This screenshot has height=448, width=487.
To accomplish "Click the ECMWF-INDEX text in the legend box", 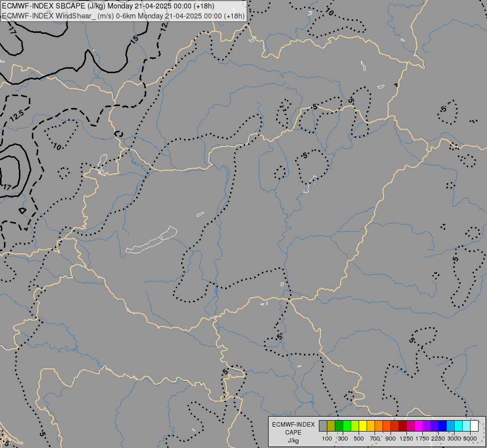I will (293, 425).
